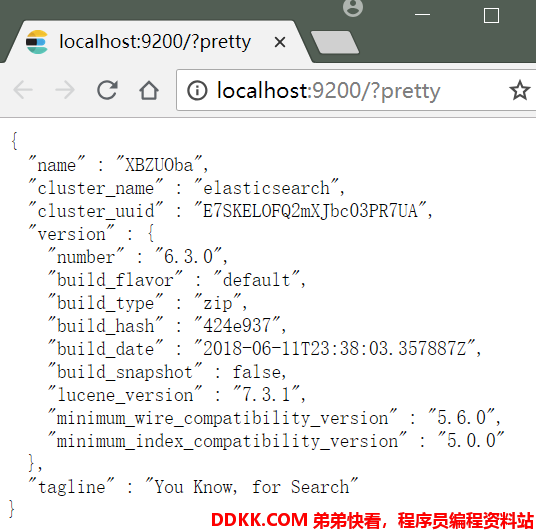Click the tagline You Know, for Search

(252, 487)
